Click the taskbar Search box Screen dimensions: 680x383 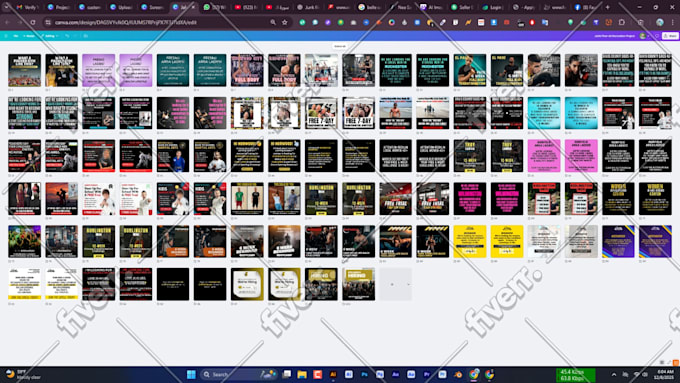pyautogui.click(x=239, y=374)
